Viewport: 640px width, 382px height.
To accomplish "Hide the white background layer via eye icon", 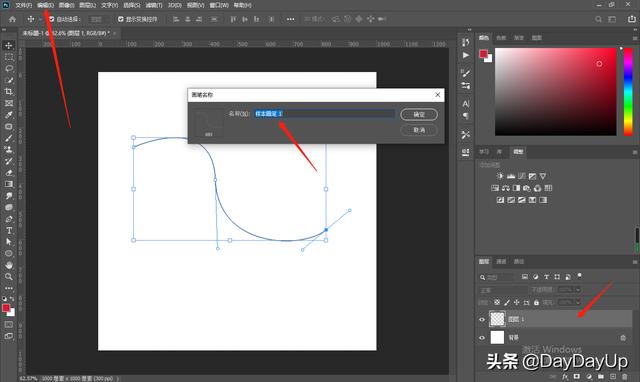I will [x=482, y=338].
